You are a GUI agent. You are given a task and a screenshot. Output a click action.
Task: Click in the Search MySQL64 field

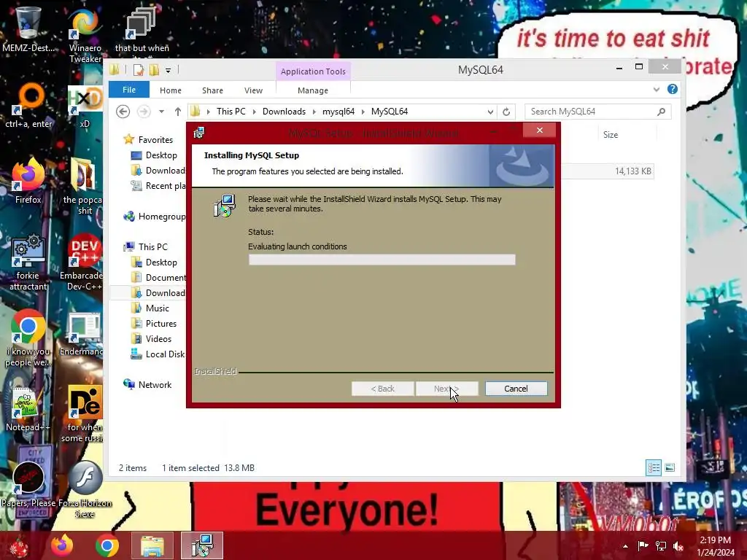[x=591, y=112]
